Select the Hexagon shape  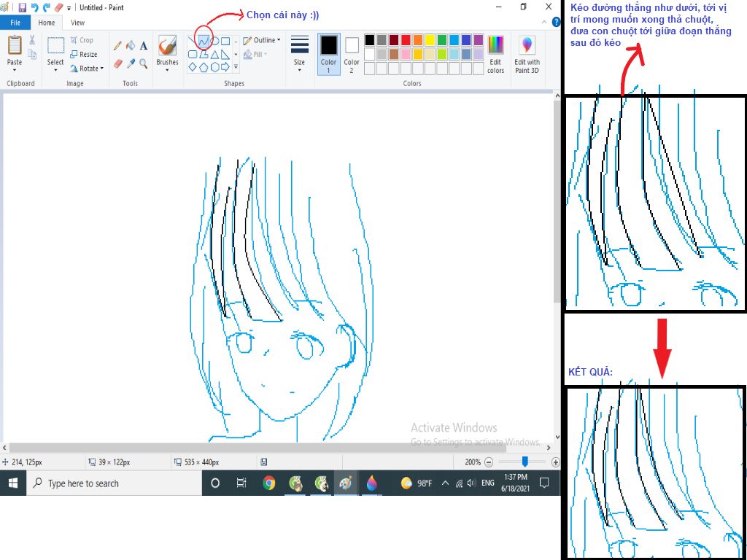click(x=215, y=67)
